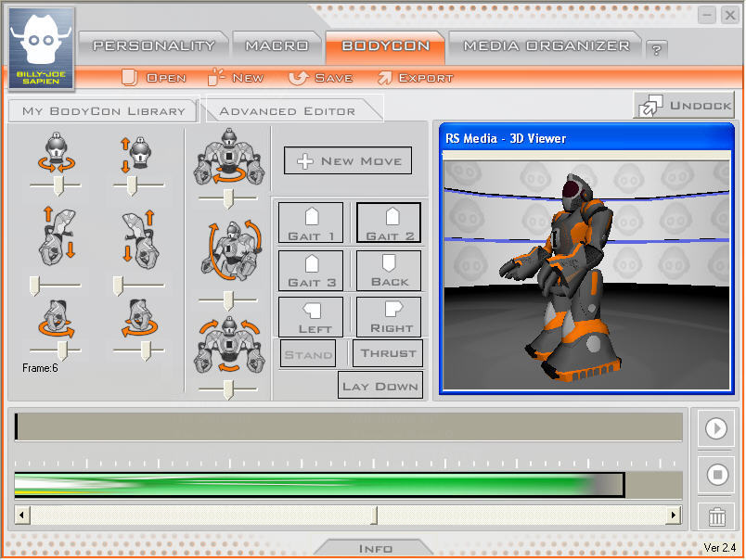Screen dimensions: 746x560
Task: Minimize the application window
Action: pos(707,15)
